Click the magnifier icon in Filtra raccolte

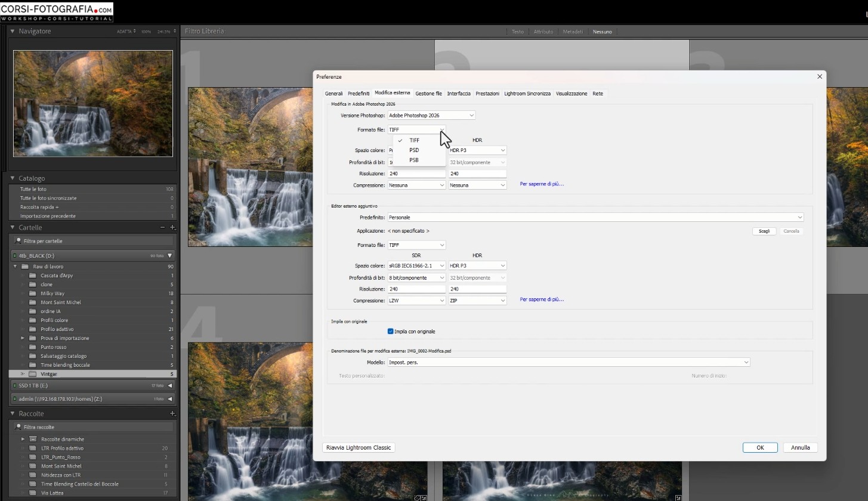click(20, 427)
